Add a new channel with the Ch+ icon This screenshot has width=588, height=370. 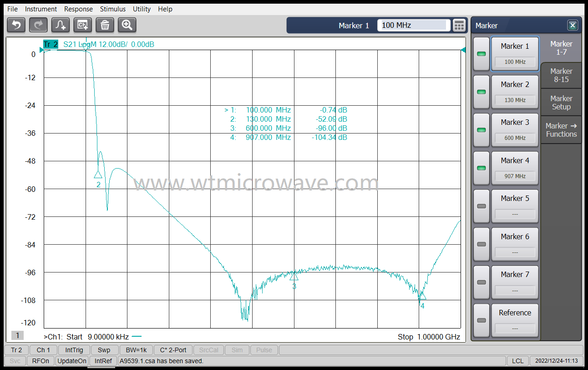(x=82, y=25)
